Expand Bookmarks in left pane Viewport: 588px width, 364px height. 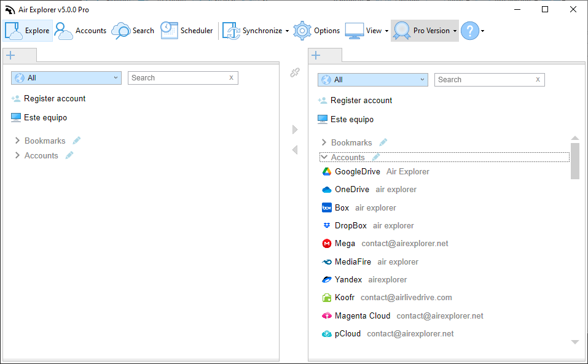click(17, 141)
